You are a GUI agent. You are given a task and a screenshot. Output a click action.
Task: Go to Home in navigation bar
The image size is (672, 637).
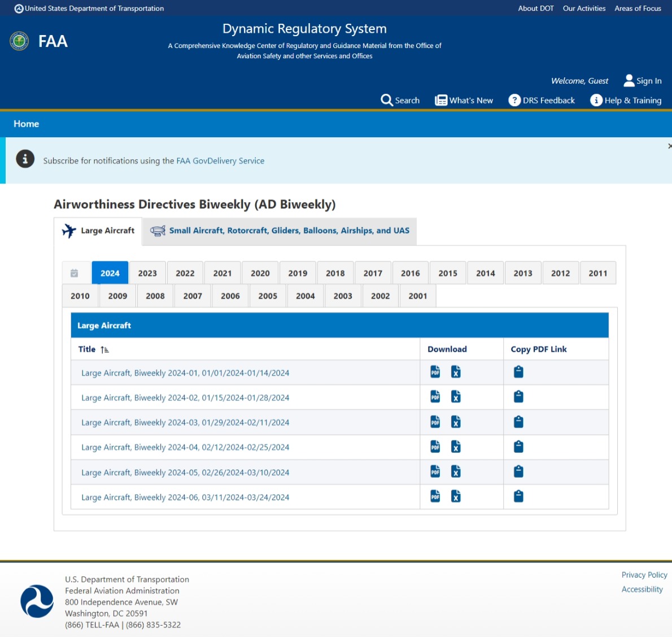[27, 124]
